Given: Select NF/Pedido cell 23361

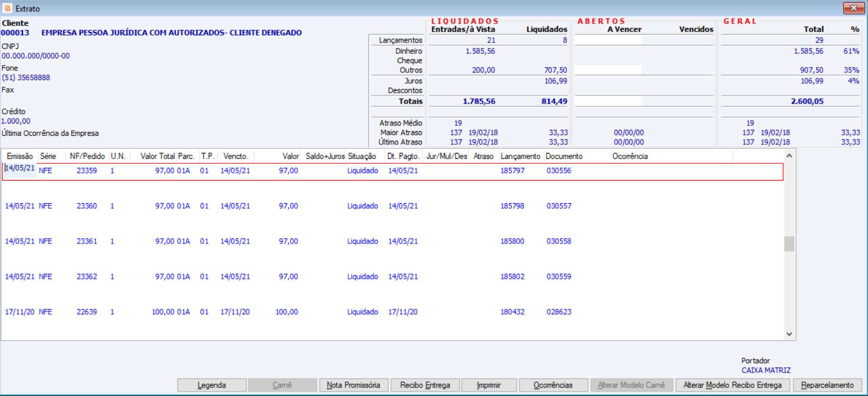Looking at the screenshot, I should coord(87,241).
